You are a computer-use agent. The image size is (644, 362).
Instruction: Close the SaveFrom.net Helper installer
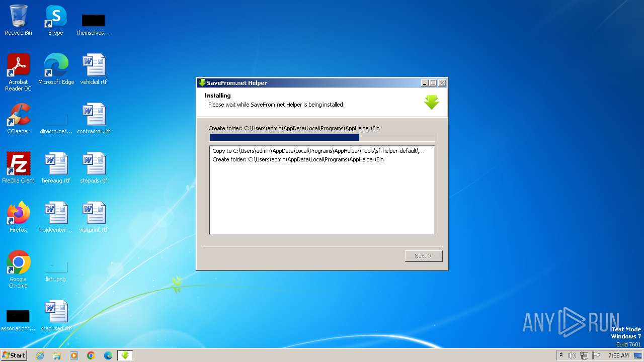442,83
